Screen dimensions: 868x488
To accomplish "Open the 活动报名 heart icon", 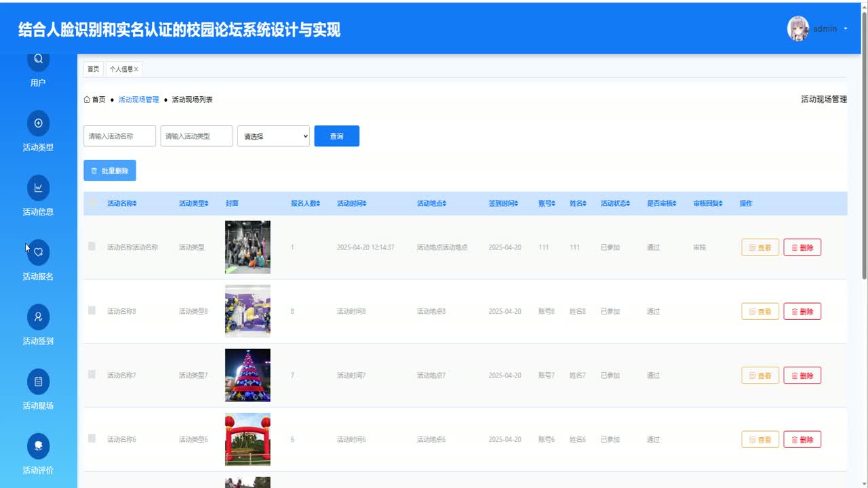I will pyautogui.click(x=38, y=251).
